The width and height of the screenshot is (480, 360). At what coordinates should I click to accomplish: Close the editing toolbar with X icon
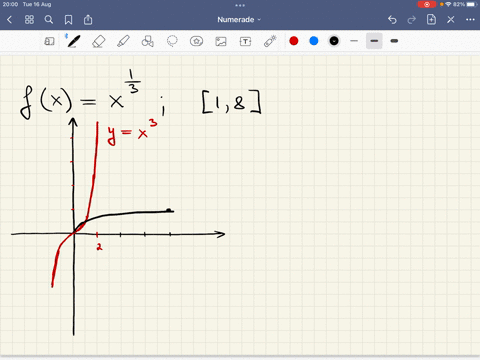click(x=451, y=20)
